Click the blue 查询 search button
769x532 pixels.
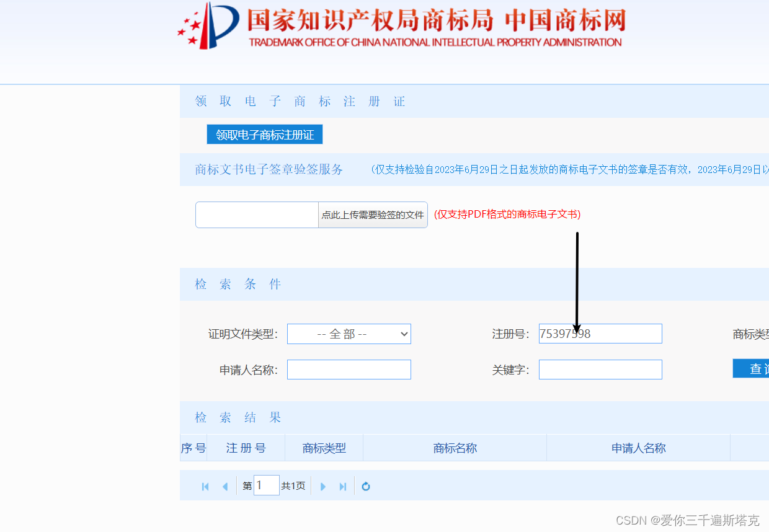tap(751, 368)
